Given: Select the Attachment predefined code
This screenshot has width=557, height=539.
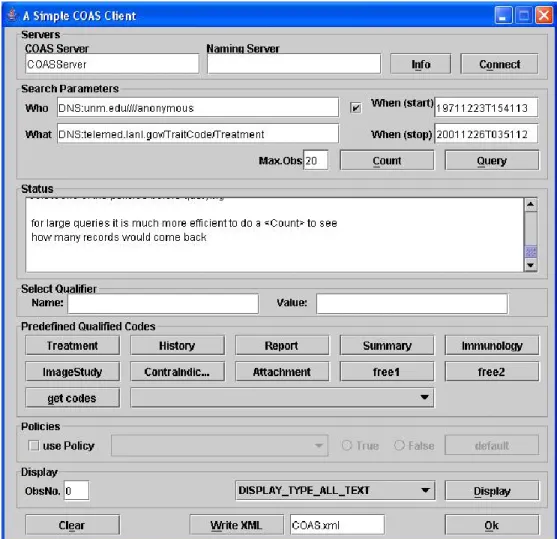Looking at the screenshot, I should (282, 372).
